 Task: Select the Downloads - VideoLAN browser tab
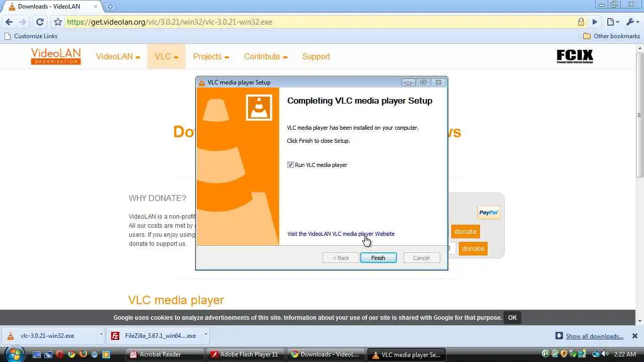pyautogui.click(x=53, y=7)
